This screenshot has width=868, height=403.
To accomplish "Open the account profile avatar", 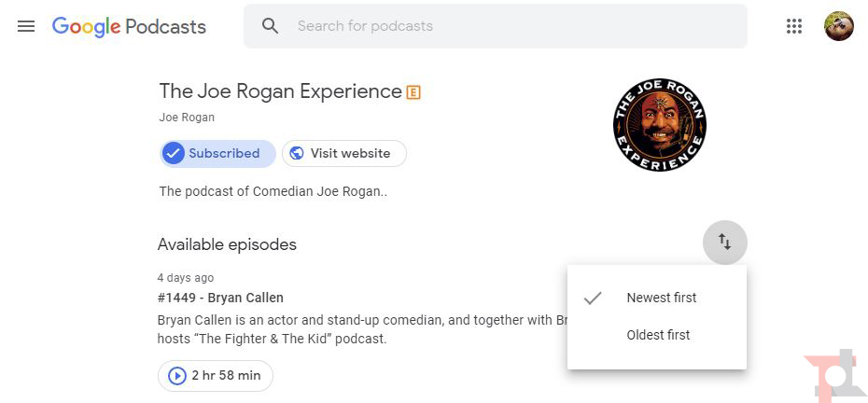I will pyautogui.click(x=838, y=26).
